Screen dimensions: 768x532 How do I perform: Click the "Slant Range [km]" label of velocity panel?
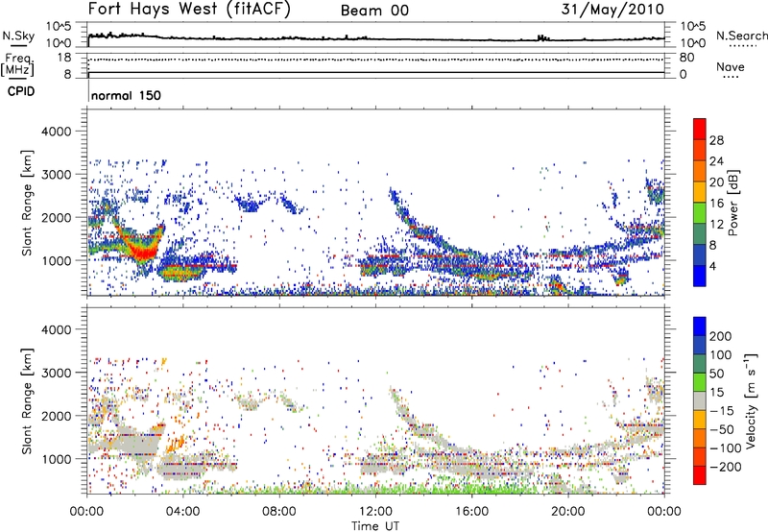coord(27,401)
